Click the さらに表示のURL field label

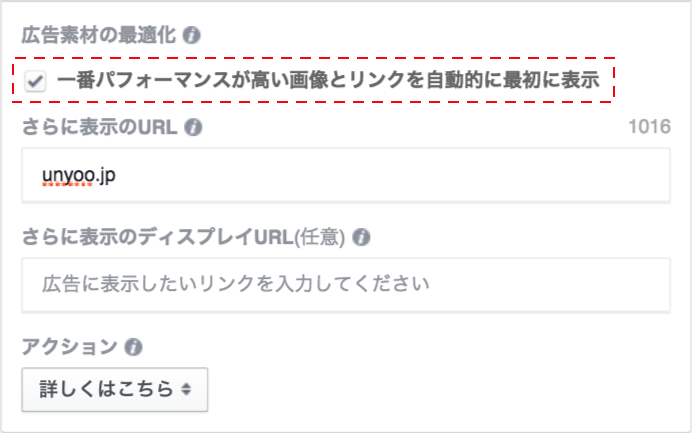coord(100,127)
